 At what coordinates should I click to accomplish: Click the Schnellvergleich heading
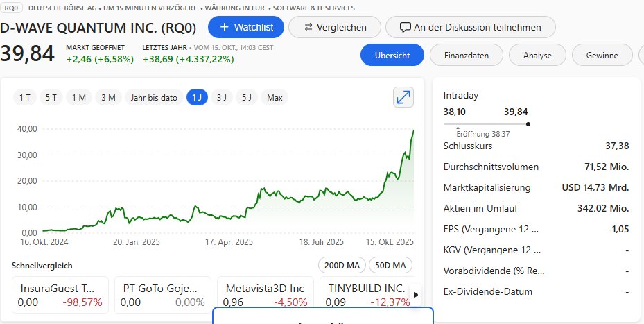[42, 266]
